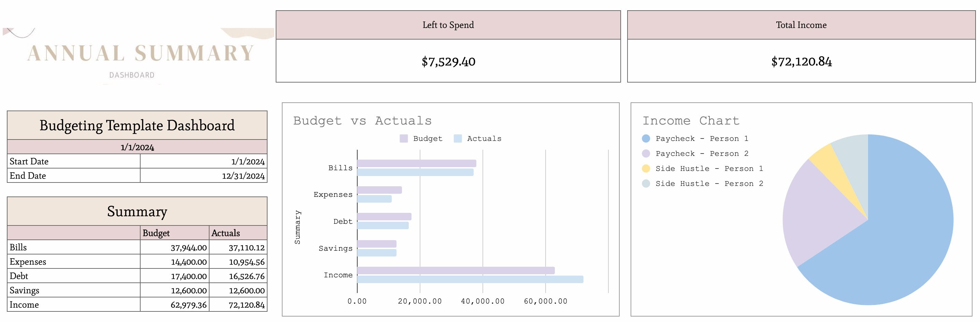Click the Bills budget bar in the chart
Image resolution: width=980 pixels, height=322 pixels.
tap(417, 163)
